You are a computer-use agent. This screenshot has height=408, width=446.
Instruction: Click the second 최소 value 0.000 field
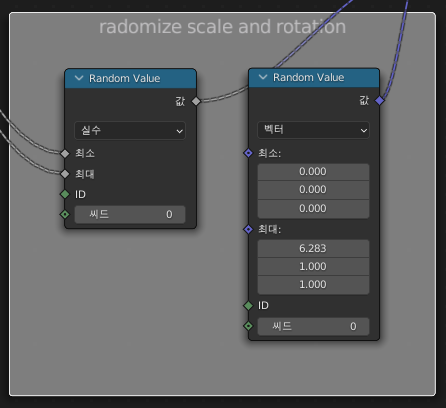pos(313,190)
